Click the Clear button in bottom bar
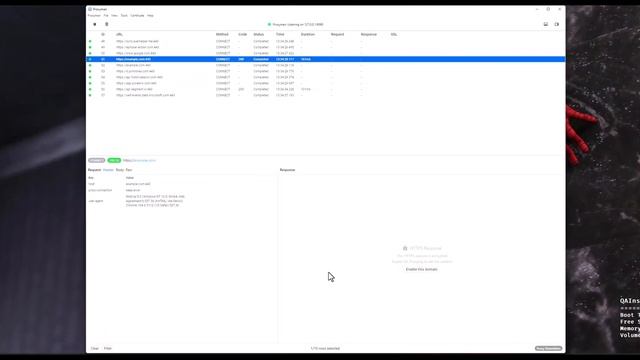Viewport: 640px width, 360px height. coord(95,349)
